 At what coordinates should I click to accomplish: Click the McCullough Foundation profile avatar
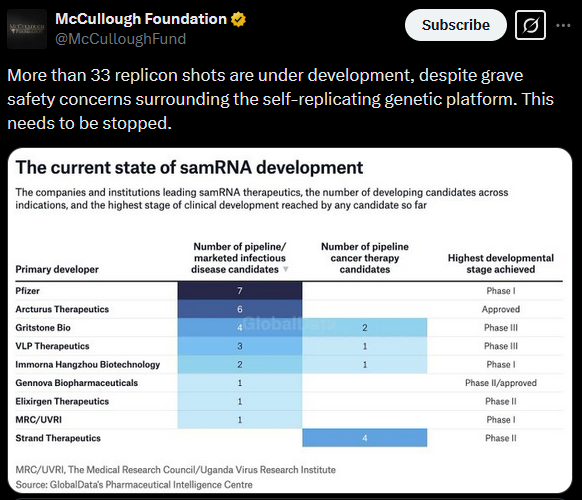pyautogui.click(x=27, y=29)
